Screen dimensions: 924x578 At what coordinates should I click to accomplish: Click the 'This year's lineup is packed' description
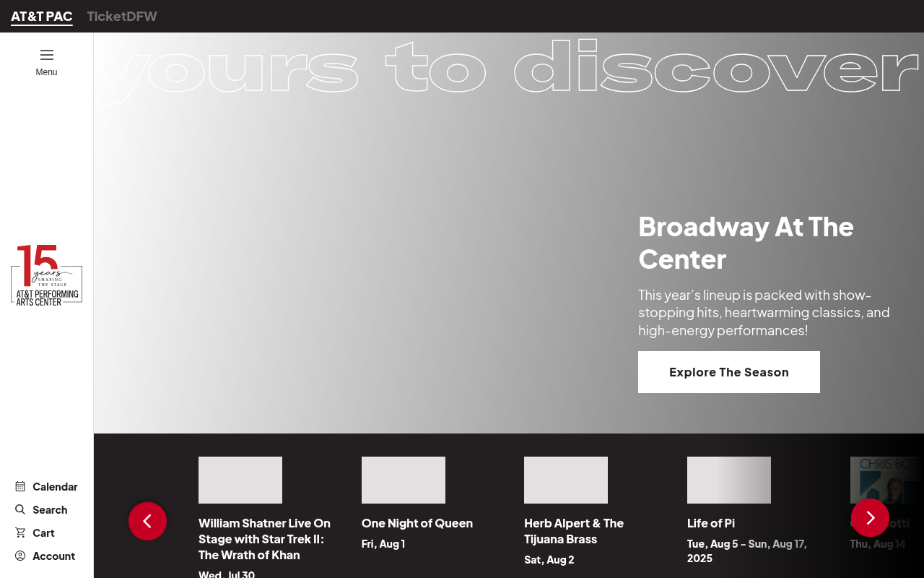pos(764,313)
